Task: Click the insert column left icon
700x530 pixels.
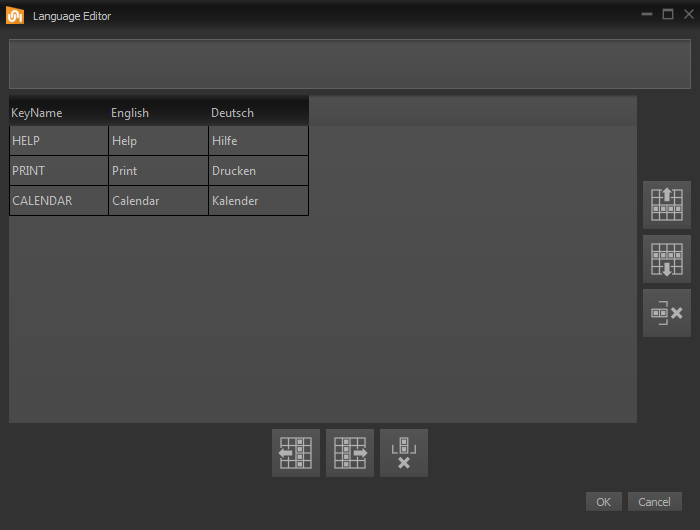Action: [x=296, y=453]
